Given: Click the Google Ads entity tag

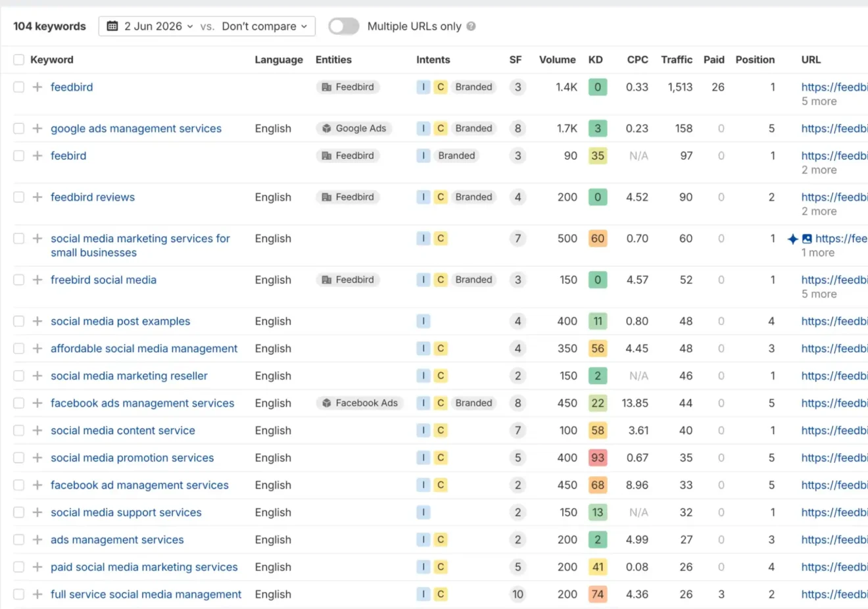Looking at the screenshot, I should pyautogui.click(x=354, y=128).
